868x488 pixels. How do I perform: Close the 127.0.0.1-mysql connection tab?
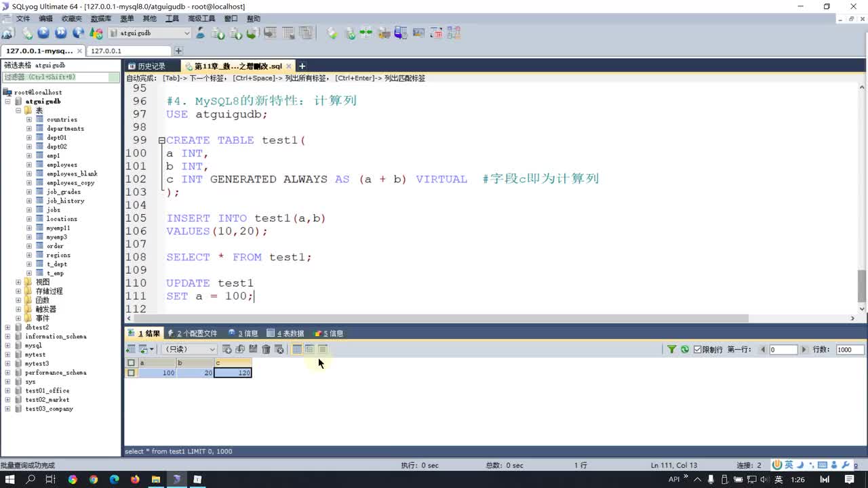pos(80,51)
